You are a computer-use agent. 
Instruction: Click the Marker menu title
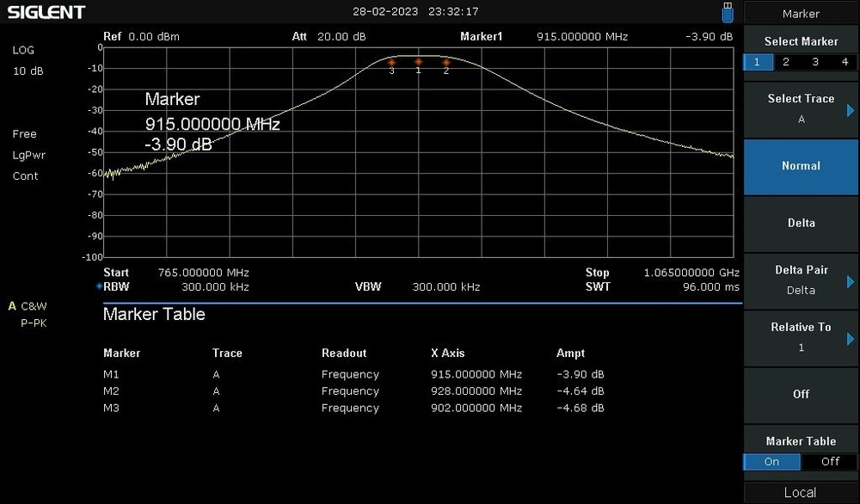(x=801, y=14)
